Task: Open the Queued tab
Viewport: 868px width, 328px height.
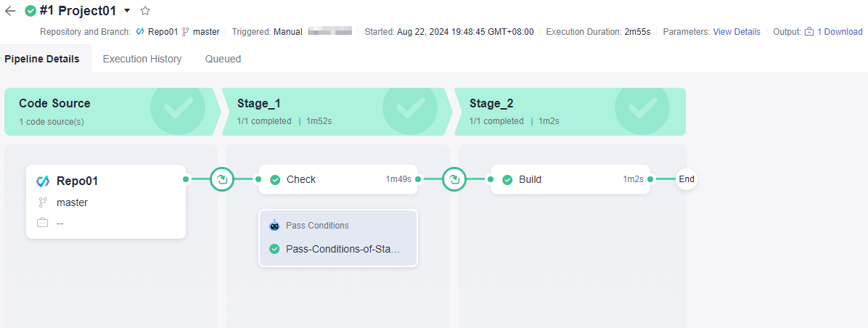Action: [223, 59]
